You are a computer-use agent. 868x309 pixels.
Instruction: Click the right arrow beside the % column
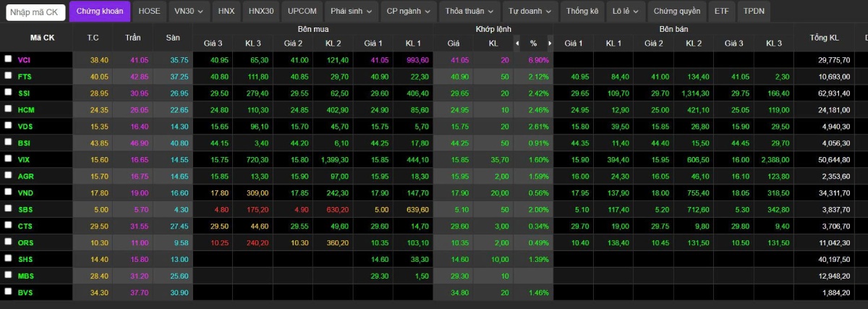550,43
